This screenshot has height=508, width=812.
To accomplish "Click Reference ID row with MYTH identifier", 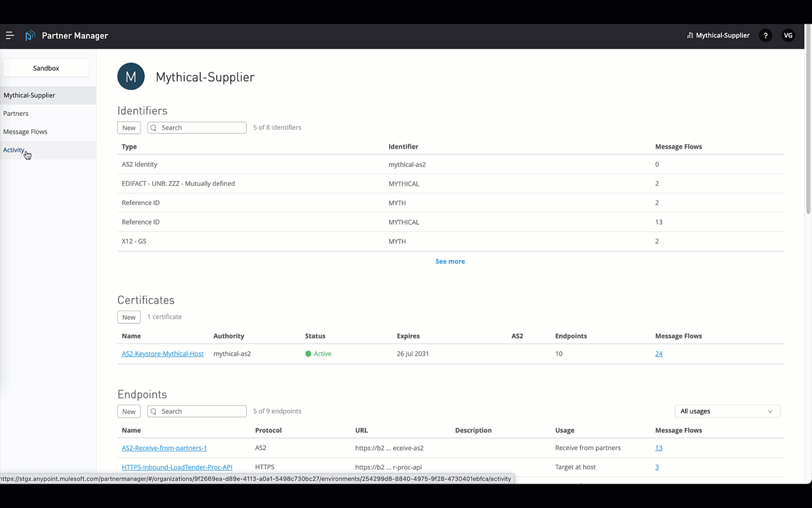I will [450, 203].
